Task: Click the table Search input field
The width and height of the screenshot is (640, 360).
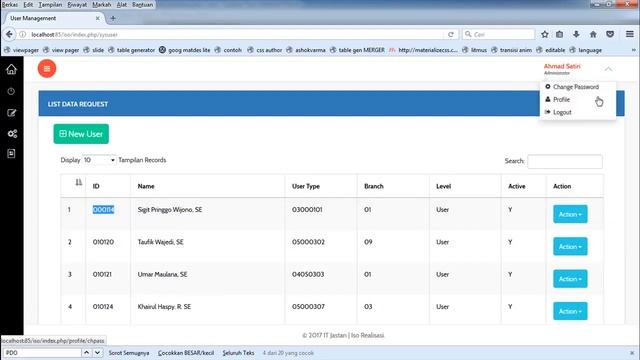Action: 565,162
